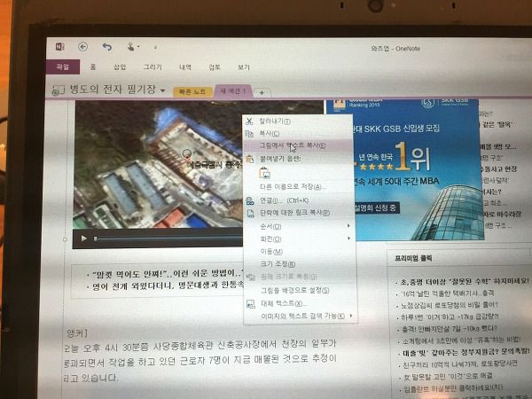Select the 빠른 노트 section tab

coord(192,91)
